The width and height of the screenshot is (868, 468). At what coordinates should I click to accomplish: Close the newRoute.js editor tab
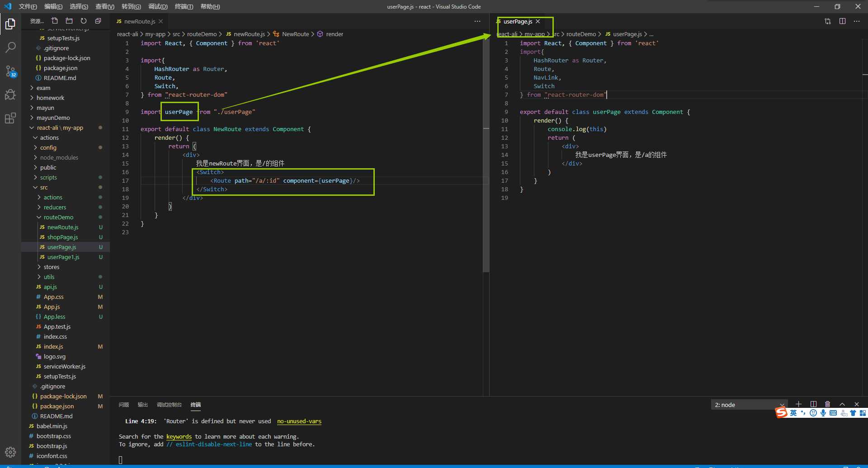(x=161, y=21)
